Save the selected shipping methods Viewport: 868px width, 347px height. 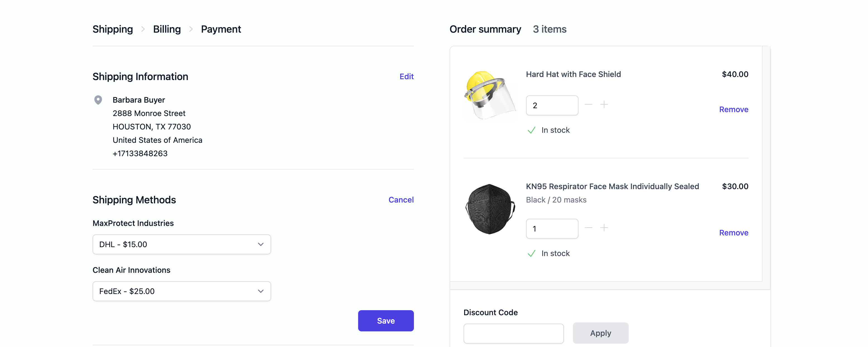pyautogui.click(x=385, y=321)
